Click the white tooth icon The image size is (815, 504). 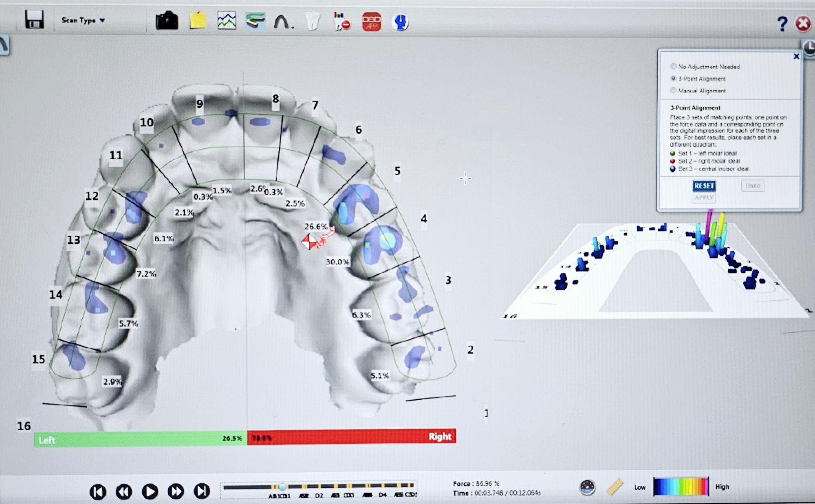(313, 21)
